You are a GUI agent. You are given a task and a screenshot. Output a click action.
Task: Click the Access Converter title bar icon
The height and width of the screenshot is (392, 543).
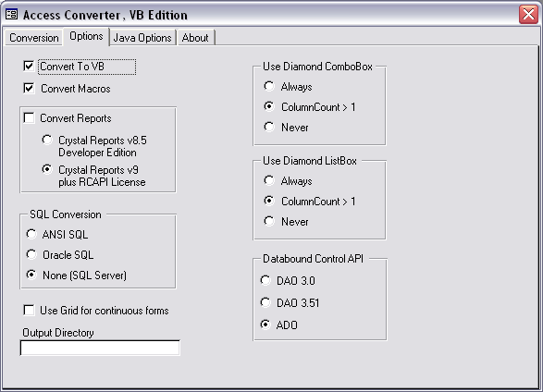coord(11,15)
